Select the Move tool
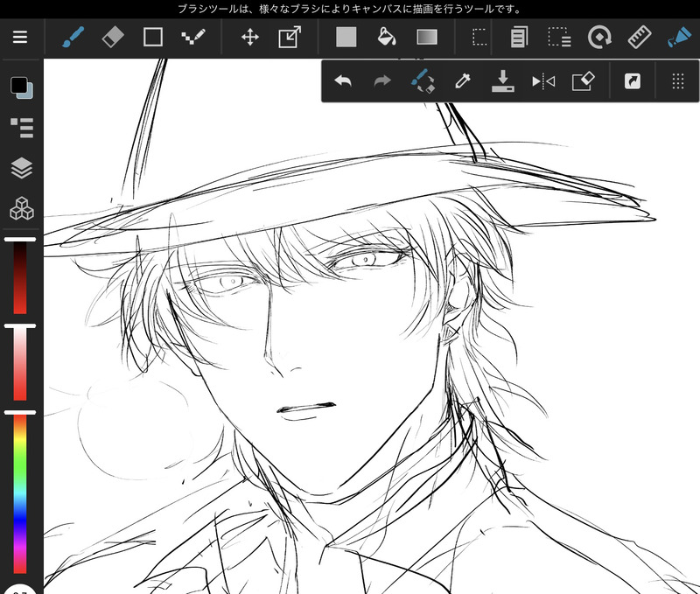 [x=250, y=37]
